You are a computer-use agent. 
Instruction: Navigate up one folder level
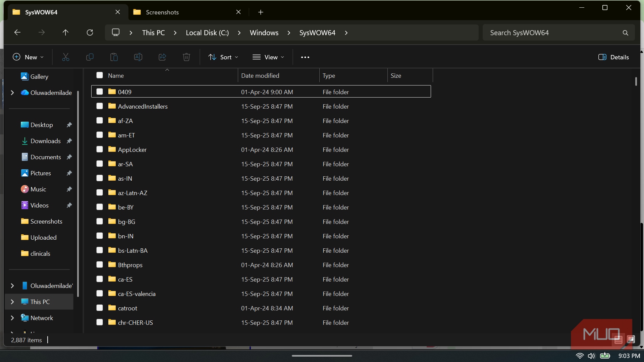point(65,33)
